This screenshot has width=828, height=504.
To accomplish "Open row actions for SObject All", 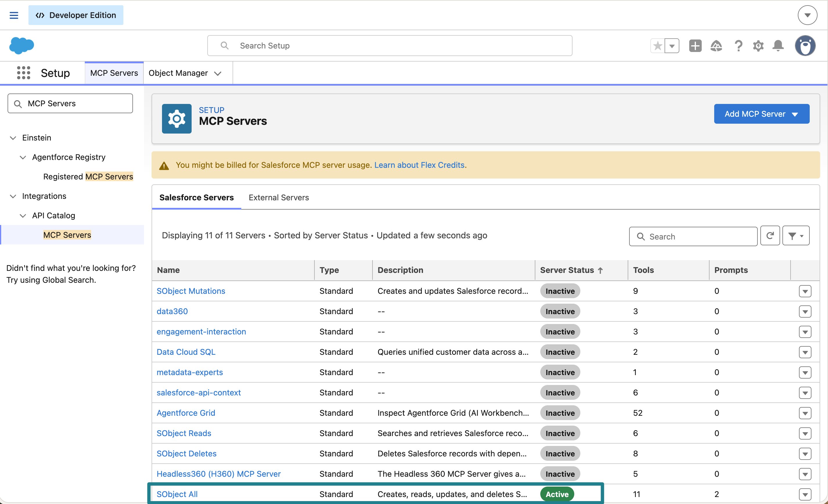I will tap(805, 495).
